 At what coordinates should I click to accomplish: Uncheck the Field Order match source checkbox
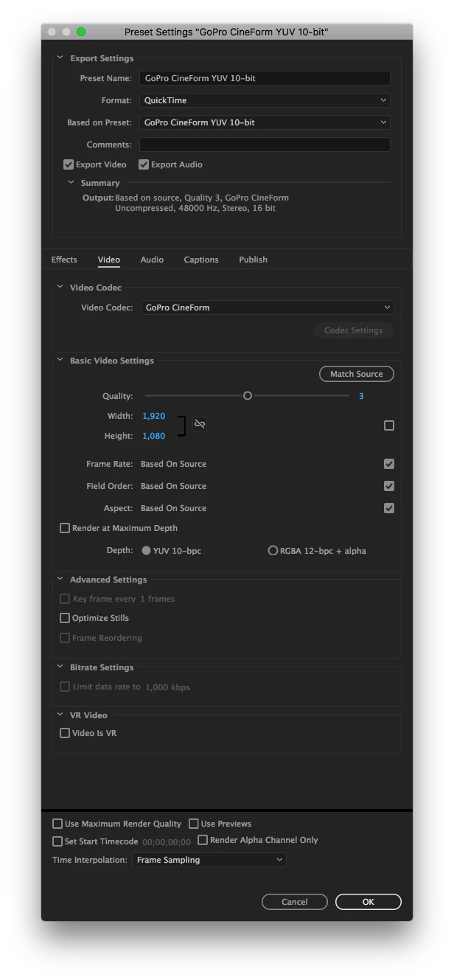tap(389, 486)
